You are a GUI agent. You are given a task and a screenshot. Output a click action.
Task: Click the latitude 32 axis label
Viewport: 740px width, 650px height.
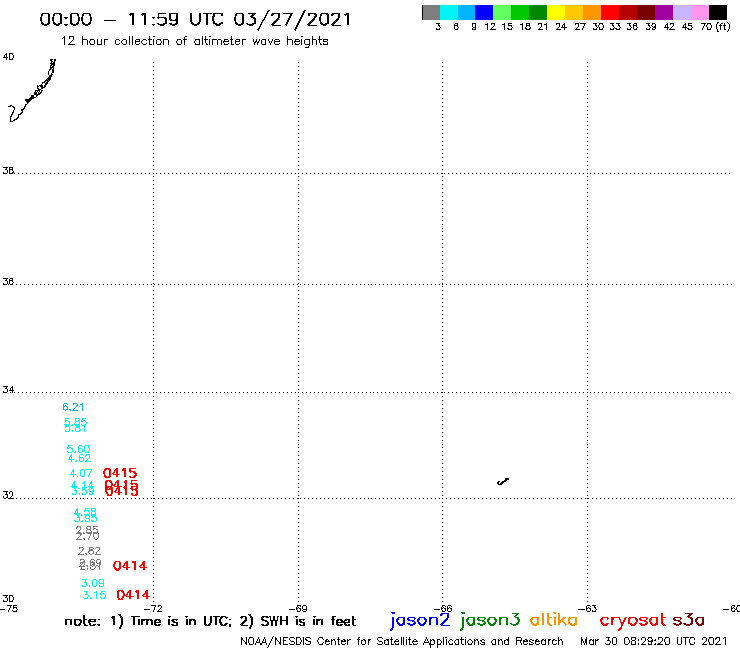coord(8,495)
